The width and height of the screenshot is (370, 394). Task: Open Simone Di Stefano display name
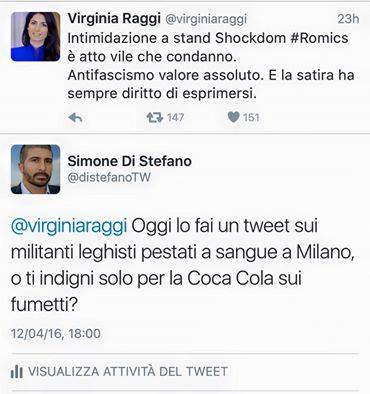click(130, 161)
